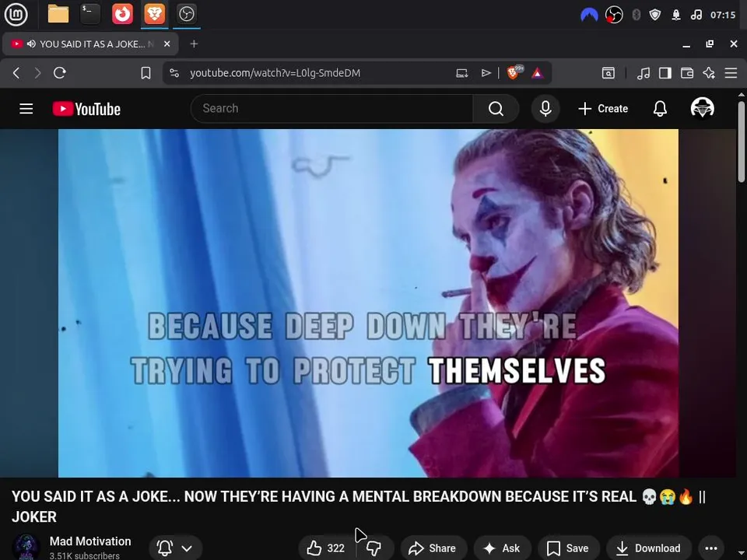Open the OBS Studio panel launcher
Image resolution: width=747 pixels, height=560 pixels.
point(186,14)
